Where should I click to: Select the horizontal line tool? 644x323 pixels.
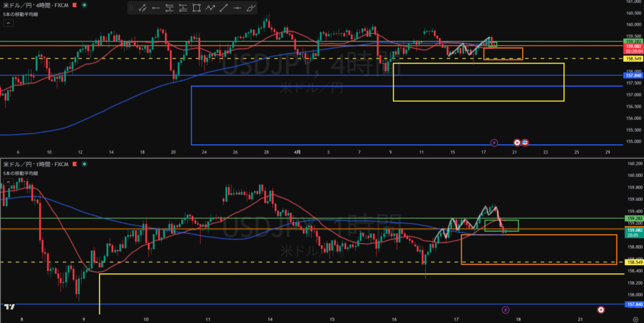(x=238, y=8)
